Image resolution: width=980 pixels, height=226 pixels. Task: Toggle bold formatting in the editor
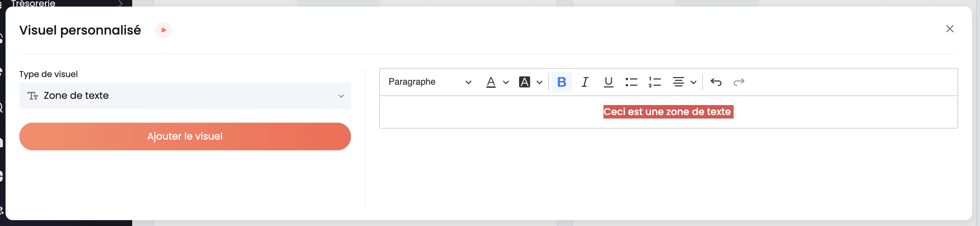pos(562,82)
